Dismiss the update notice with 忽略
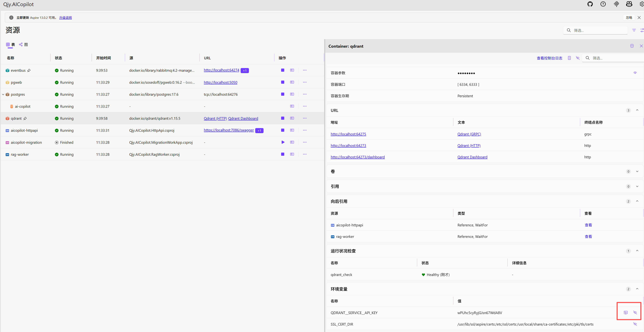 [x=629, y=18]
